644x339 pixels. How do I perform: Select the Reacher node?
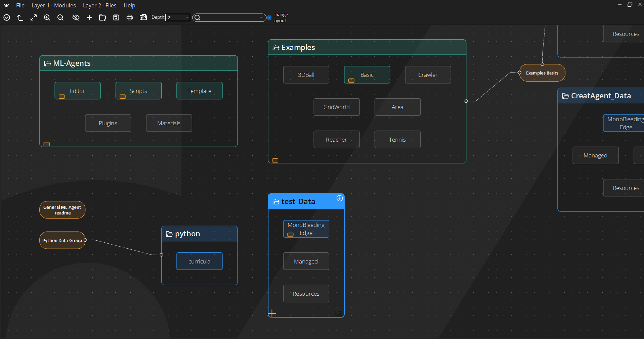tap(337, 140)
